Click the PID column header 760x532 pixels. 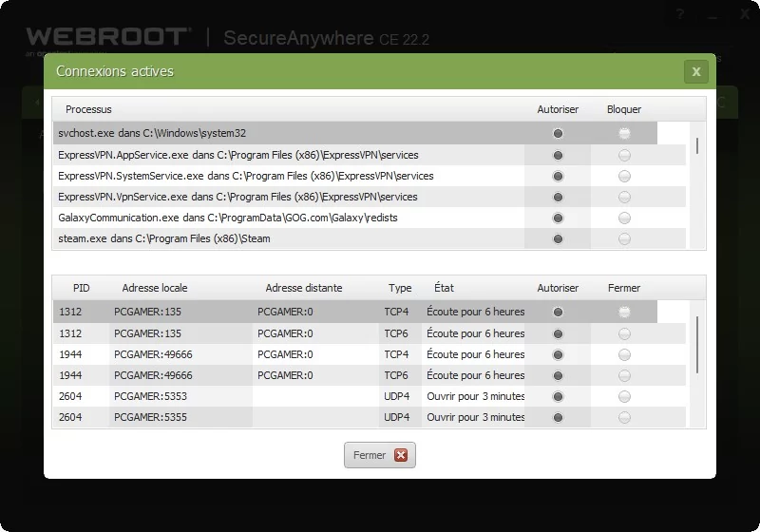click(82, 288)
